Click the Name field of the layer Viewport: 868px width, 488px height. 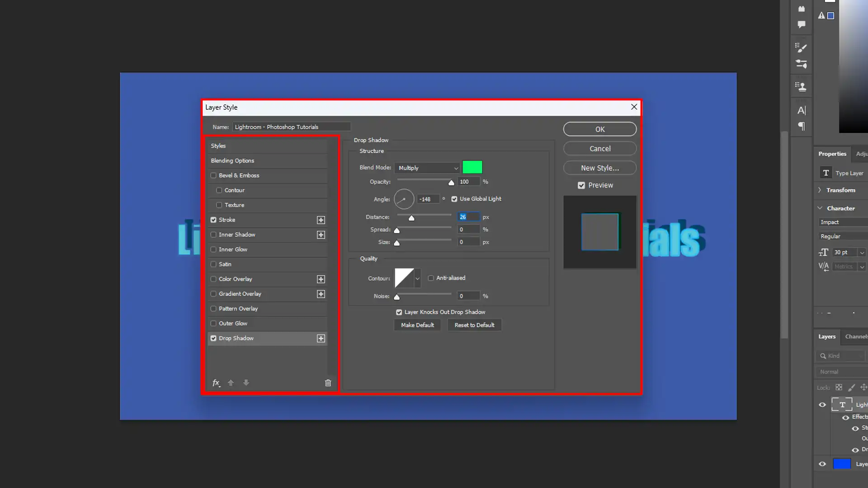coord(291,127)
